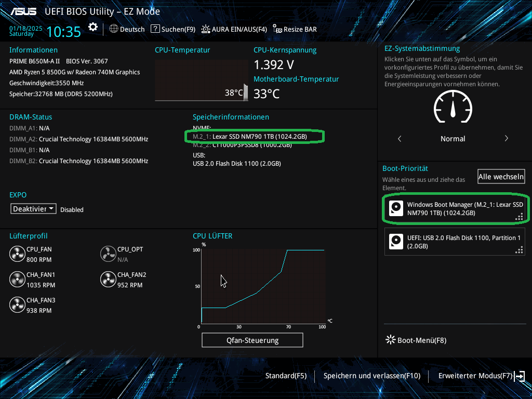Click the EZ-Systemabstimmung heading
532x399 pixels.
[422, 48]
